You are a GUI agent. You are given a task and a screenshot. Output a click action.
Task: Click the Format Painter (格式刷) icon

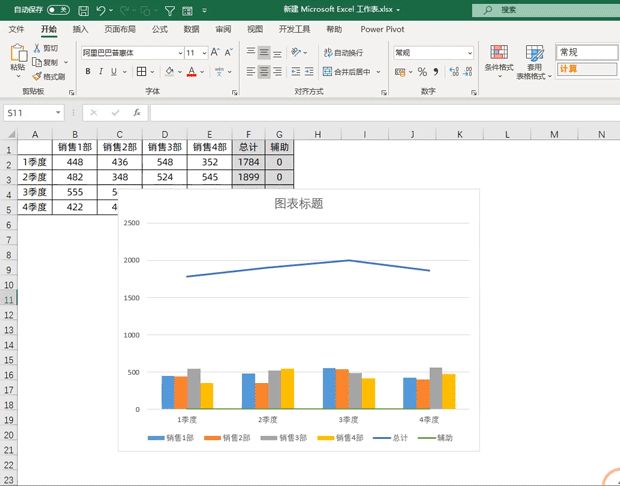pos(37,76)
